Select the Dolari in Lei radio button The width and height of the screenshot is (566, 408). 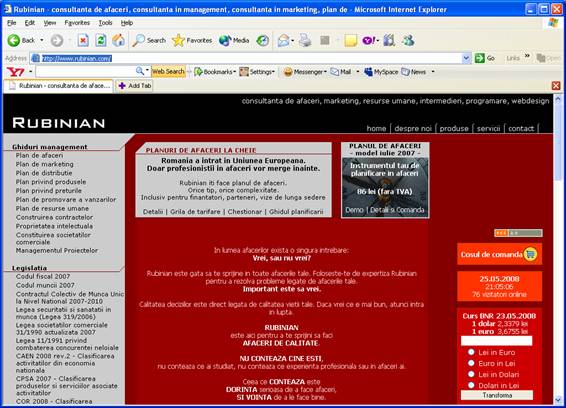coord(471,385)
